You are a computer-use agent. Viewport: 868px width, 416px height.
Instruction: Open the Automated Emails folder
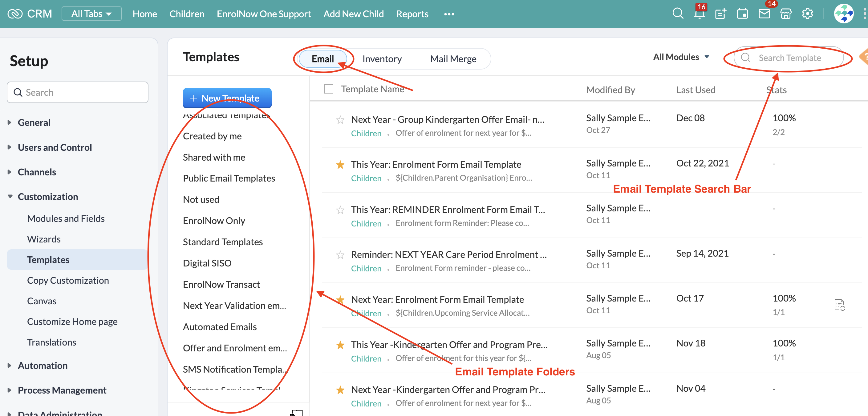click(x=220, y=327)
